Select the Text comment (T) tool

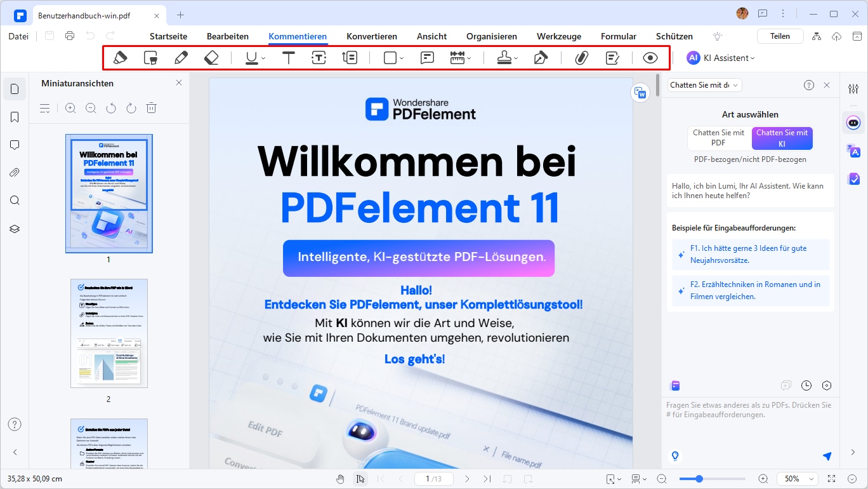(x=289, y=58)
